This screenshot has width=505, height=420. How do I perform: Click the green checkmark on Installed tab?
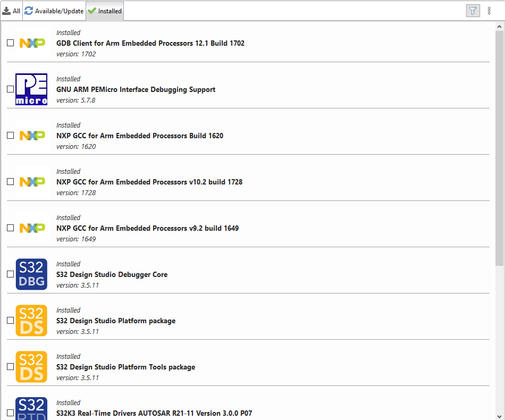pyautogui.click(x=92, y=11)
